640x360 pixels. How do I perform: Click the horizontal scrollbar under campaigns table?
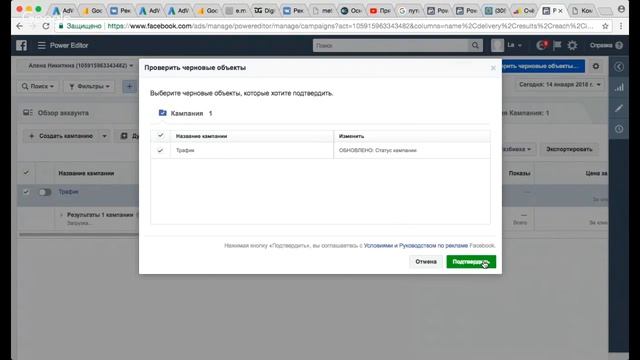[x=78, y=235]
